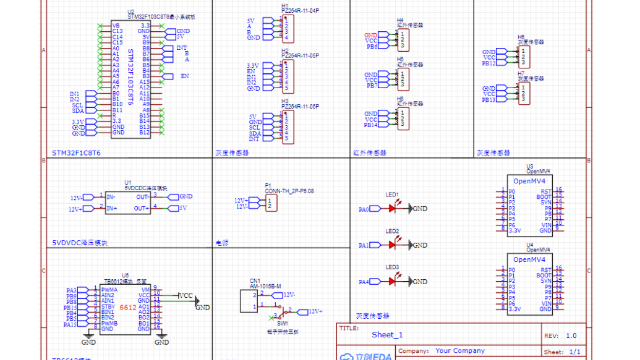Select the H8 grayscale sensor header
Screen dimensions: 640x360
524,57
